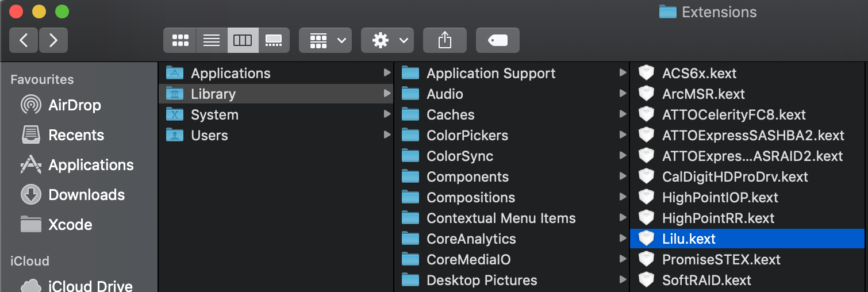Select column view mode
Image resolution: width=868 pixels, height=292 pixels.
[243, 40]
